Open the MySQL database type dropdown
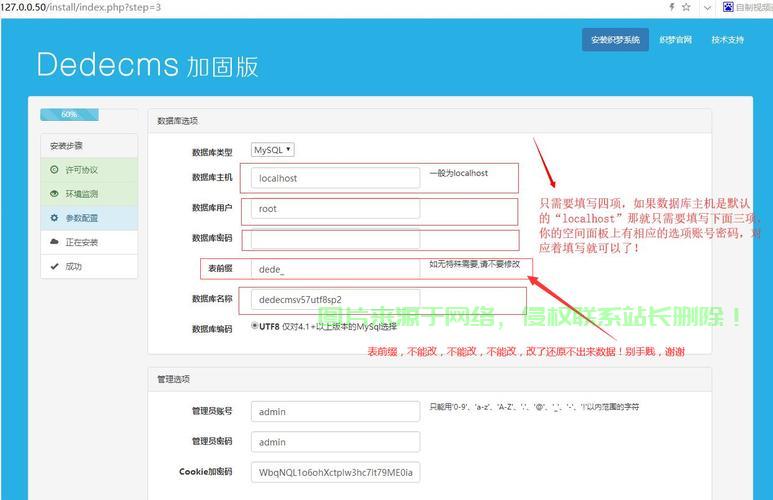 (273, 149)
